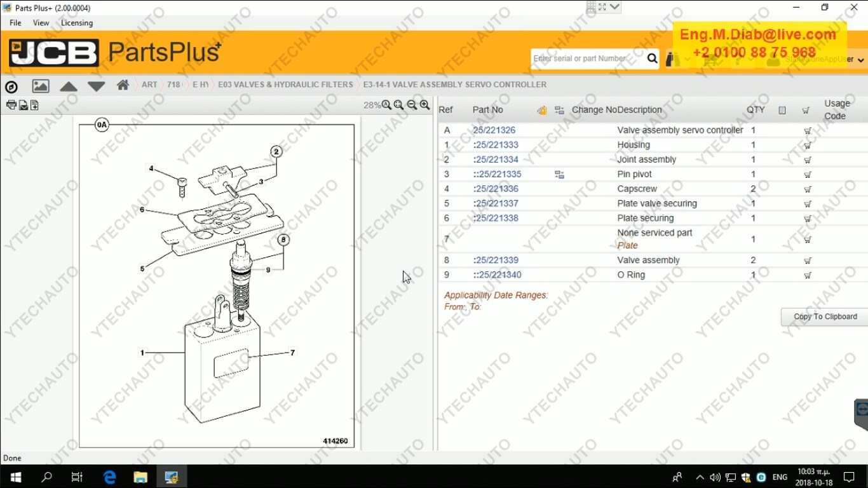The height and width of the screenshot is (488, 868).
Task: Open part number 25/221336
Action: pos(496,189)
